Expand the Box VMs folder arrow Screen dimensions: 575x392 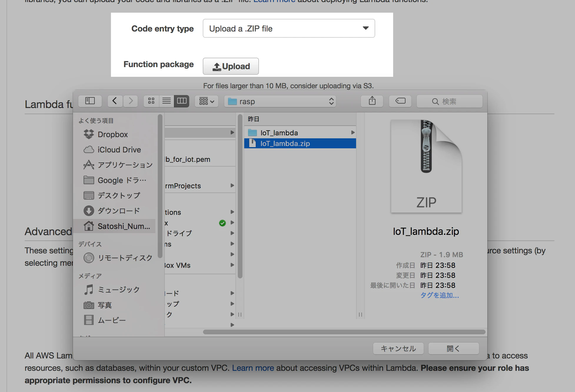(232, 265)
